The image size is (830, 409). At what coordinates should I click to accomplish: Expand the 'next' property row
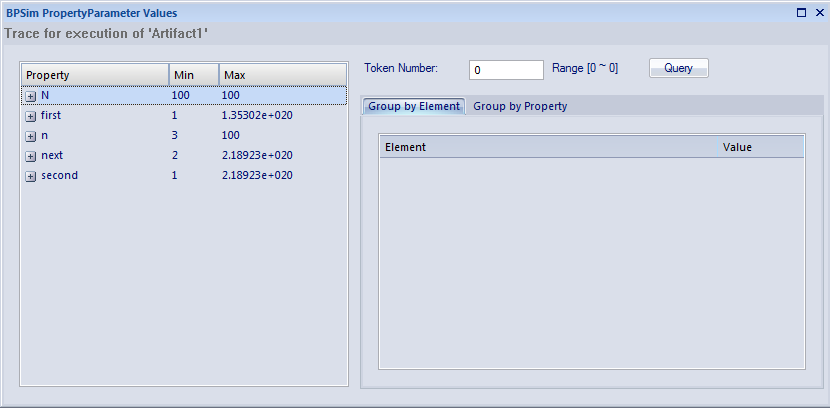click(31, 156)
